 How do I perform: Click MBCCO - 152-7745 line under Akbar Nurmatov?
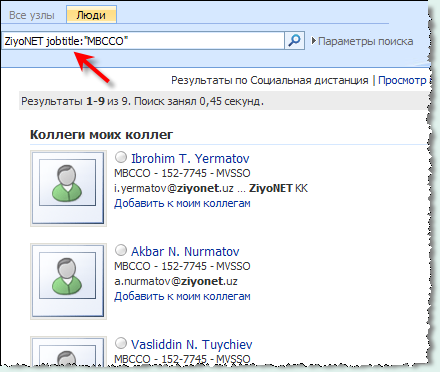tap(182, 266)
